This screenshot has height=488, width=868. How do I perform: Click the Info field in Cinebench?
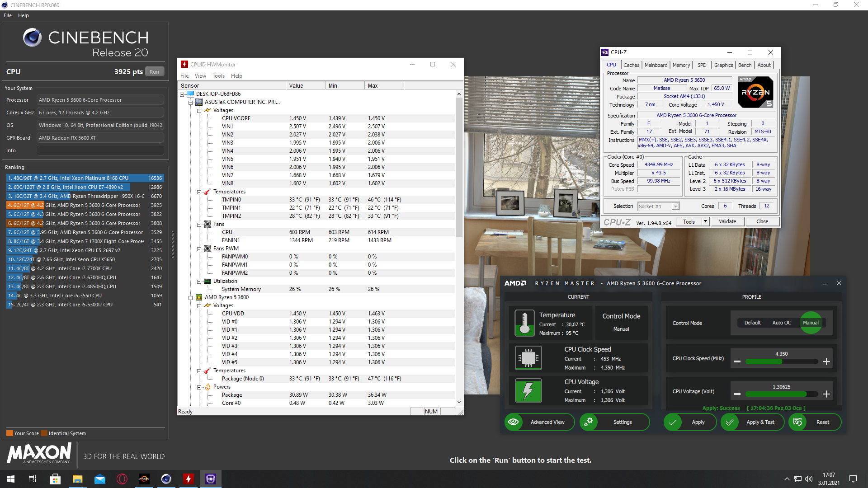coord(100,150)
